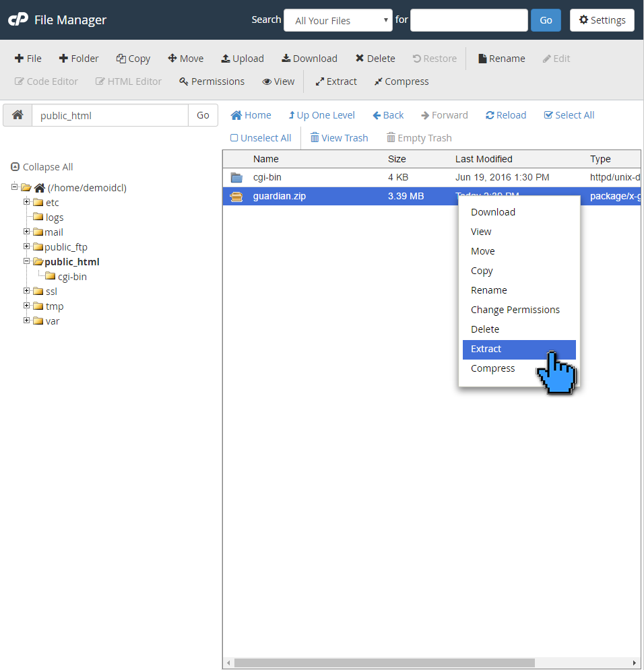Screen dimensions: 644x670
Task: Upload files using the Upload toolbar icon
Action: tap(242, 58)
